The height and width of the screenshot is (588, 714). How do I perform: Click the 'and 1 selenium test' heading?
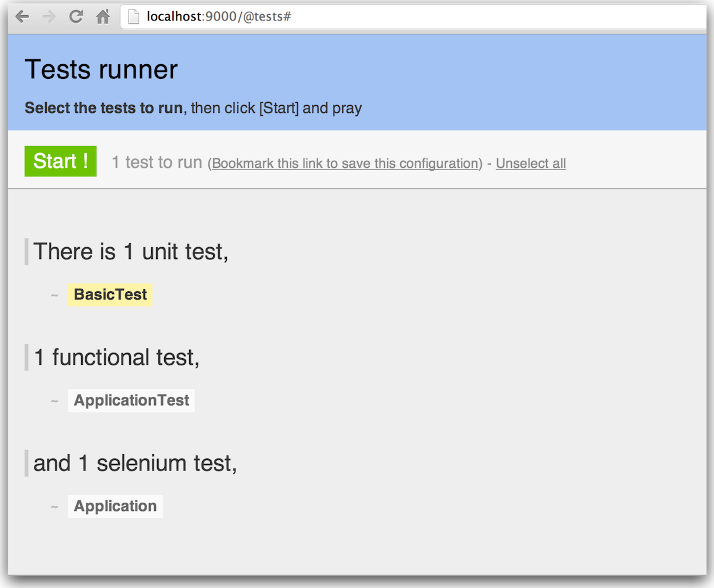[x=135, y=464]
